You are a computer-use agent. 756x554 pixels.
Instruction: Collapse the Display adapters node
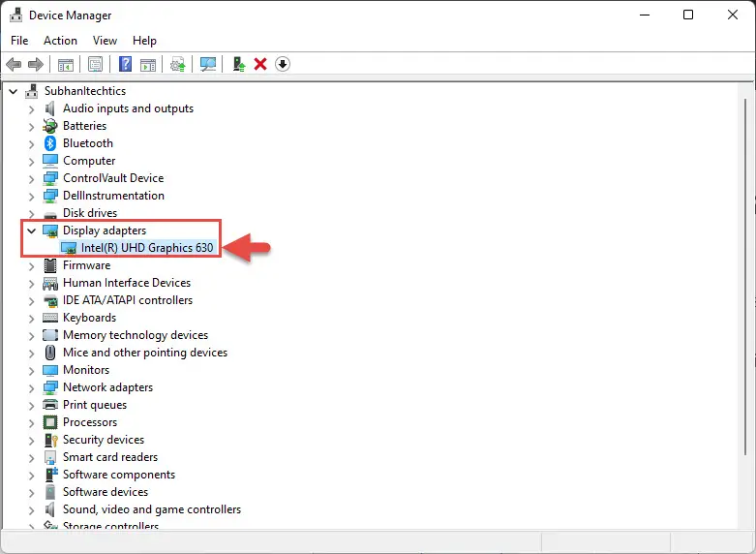click(31, 231)
